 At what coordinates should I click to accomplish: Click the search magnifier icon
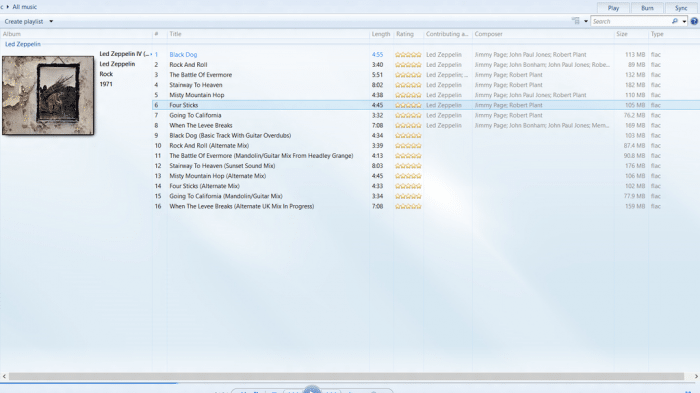[x=675, y=21]
